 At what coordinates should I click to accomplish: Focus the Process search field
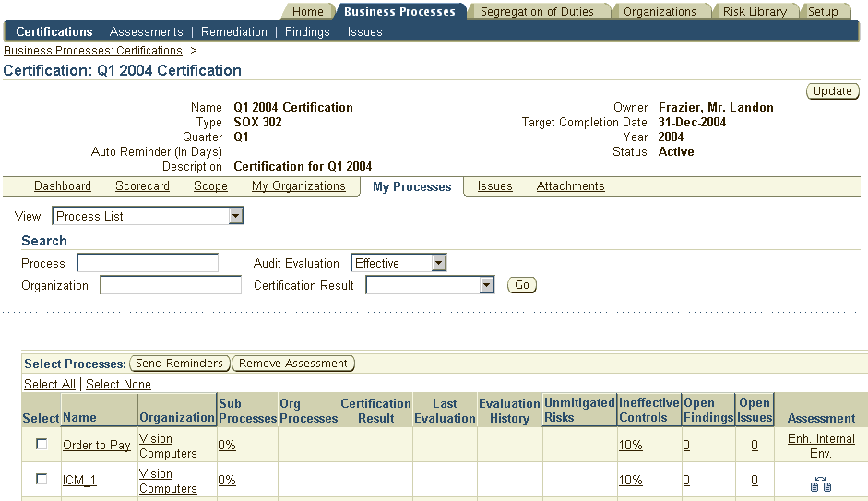pos(148,263)
